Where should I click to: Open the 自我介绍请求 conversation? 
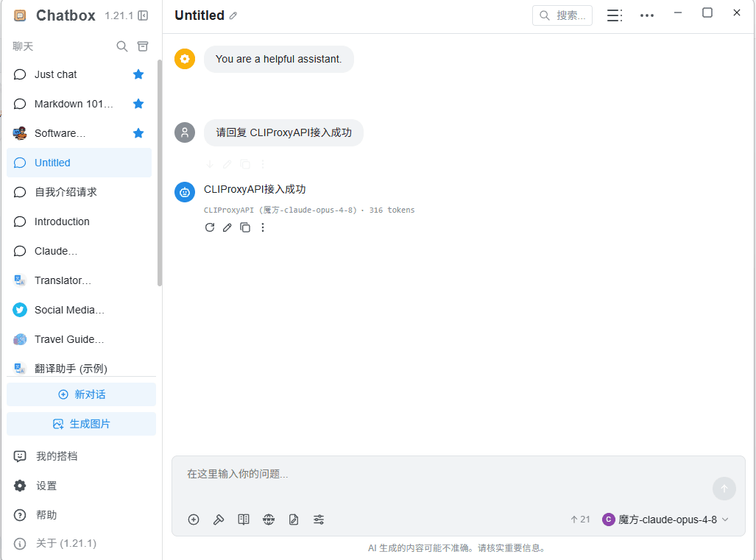pos(79,192)
